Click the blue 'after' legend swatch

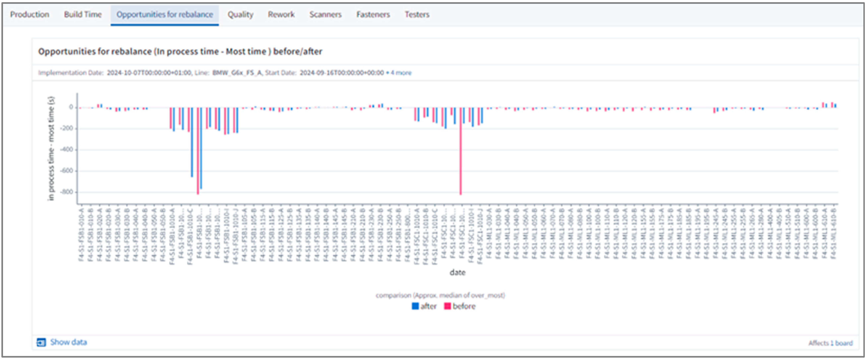click(415, 306)
